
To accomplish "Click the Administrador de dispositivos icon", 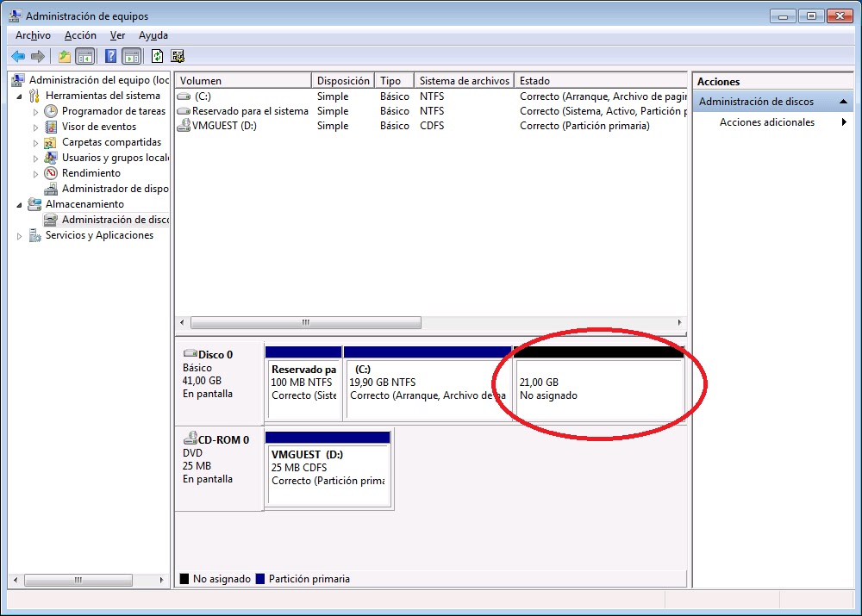I will 51,189.
